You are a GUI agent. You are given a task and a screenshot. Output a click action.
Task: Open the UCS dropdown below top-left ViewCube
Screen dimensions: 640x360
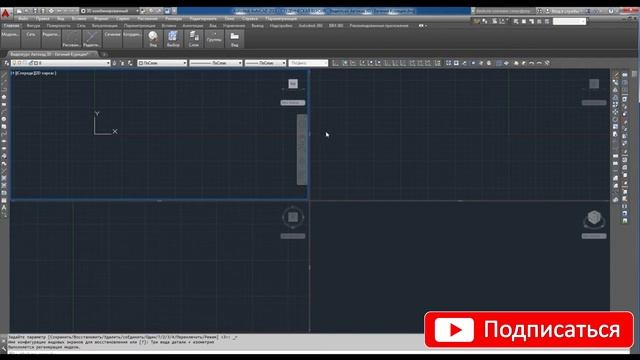[293, 103]
